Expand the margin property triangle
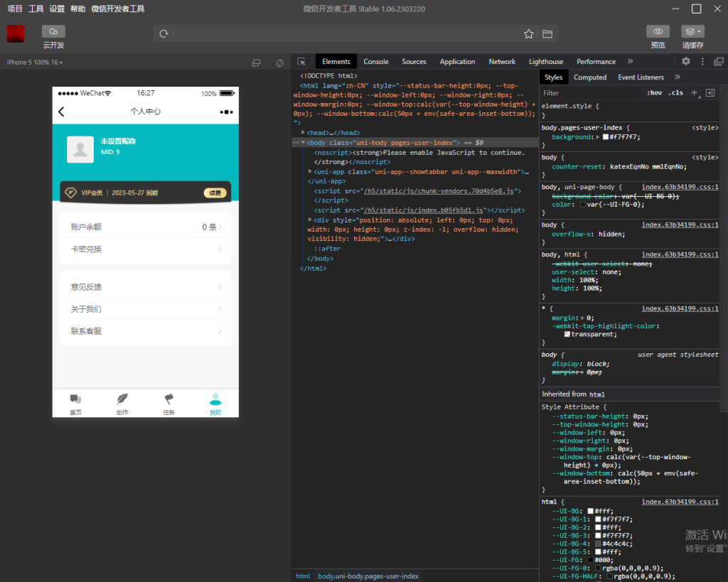 coord(583,318)
